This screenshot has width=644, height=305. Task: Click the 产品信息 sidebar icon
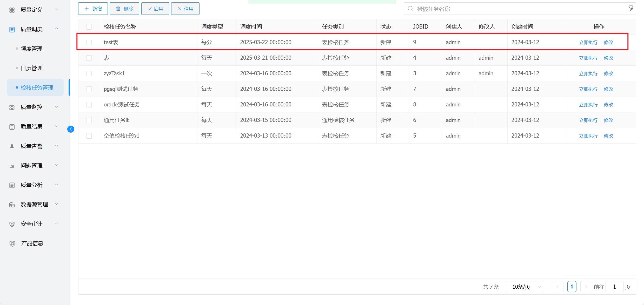[x=12, y=243]
